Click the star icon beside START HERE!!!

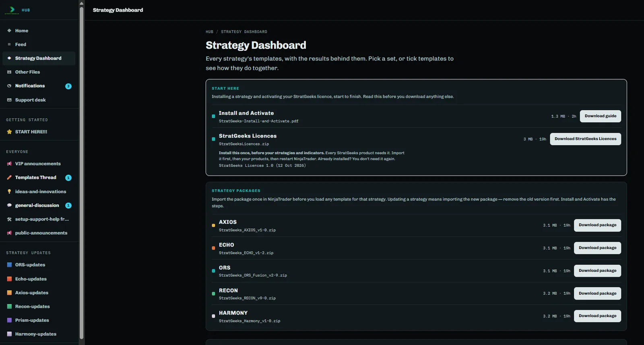(9, 132)
